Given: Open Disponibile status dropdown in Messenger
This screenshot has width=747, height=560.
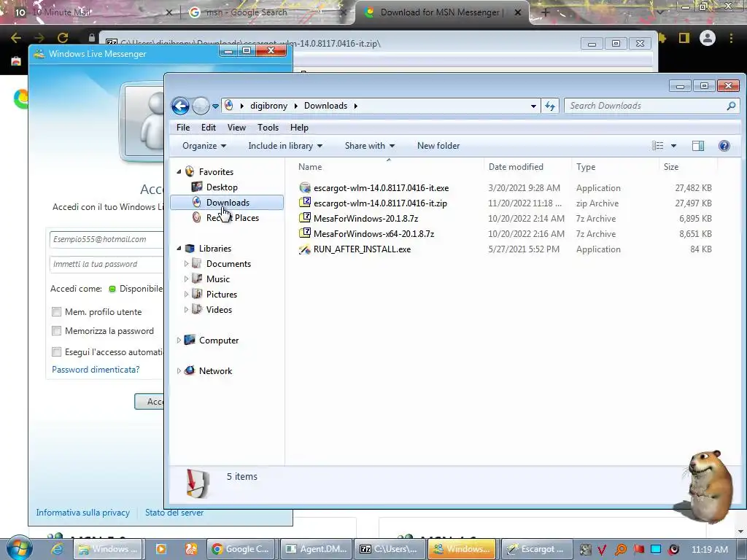Looking at the screenshot, I should click(x=136, y=289).
